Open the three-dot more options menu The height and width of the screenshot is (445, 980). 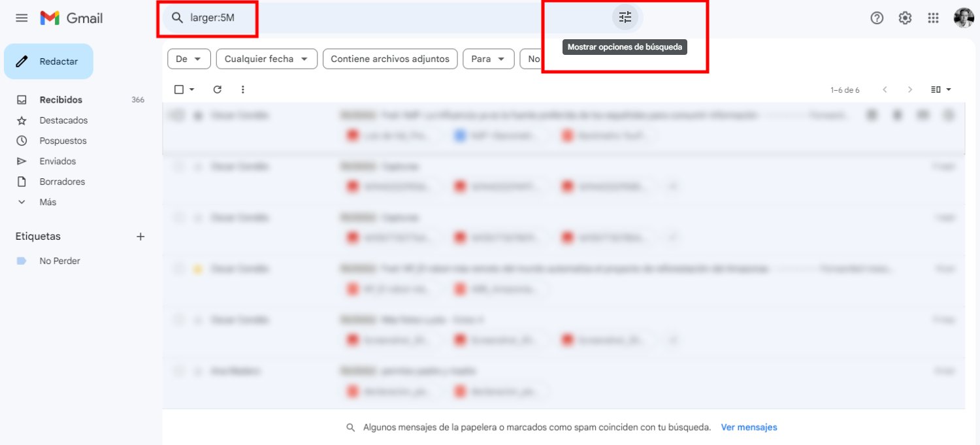click(243, 90)
